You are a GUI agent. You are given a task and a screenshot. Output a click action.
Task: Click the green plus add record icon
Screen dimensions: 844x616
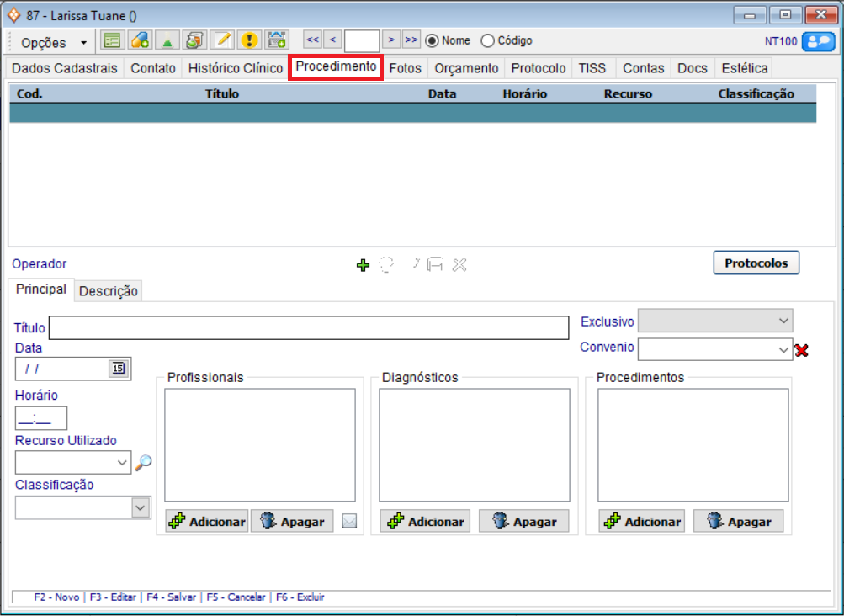363,265
